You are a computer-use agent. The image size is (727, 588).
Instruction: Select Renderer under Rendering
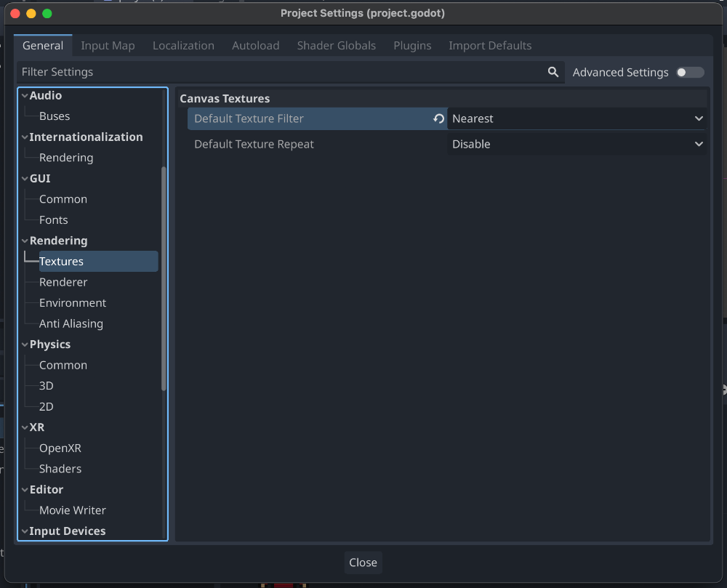pyautogui.click(x=63, y=282)
